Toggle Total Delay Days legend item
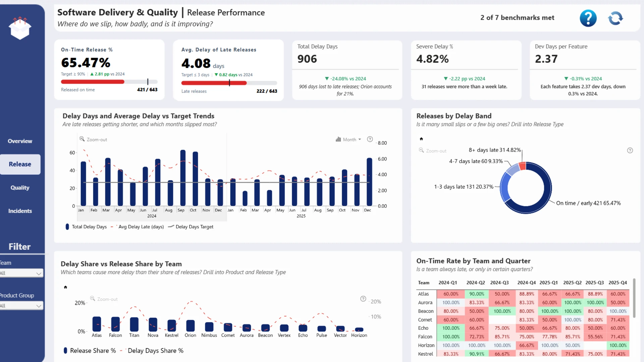The image size is (644, 362). click(86, 227)
